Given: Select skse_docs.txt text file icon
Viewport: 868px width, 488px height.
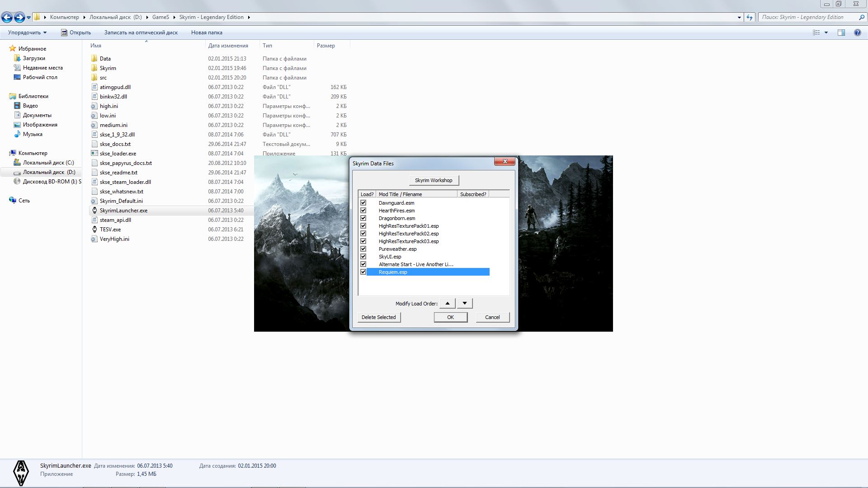Looking at the screenshot, I should click(94, 144).
